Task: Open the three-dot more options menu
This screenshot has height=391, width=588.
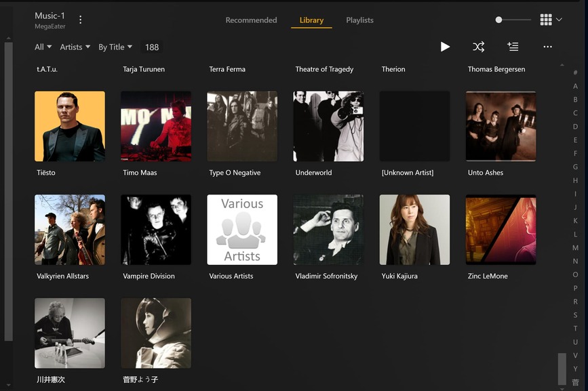Action: click(547, 47)
